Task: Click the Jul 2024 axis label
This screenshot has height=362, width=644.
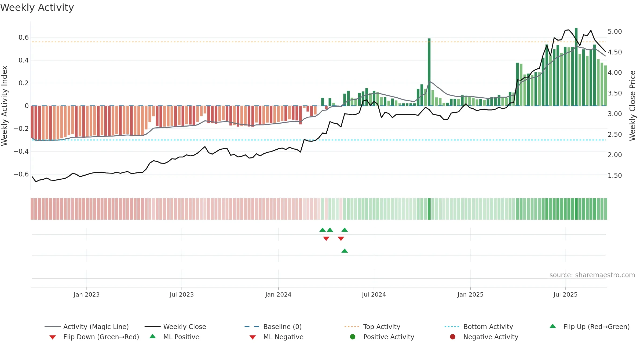Action: coord(374,295)
